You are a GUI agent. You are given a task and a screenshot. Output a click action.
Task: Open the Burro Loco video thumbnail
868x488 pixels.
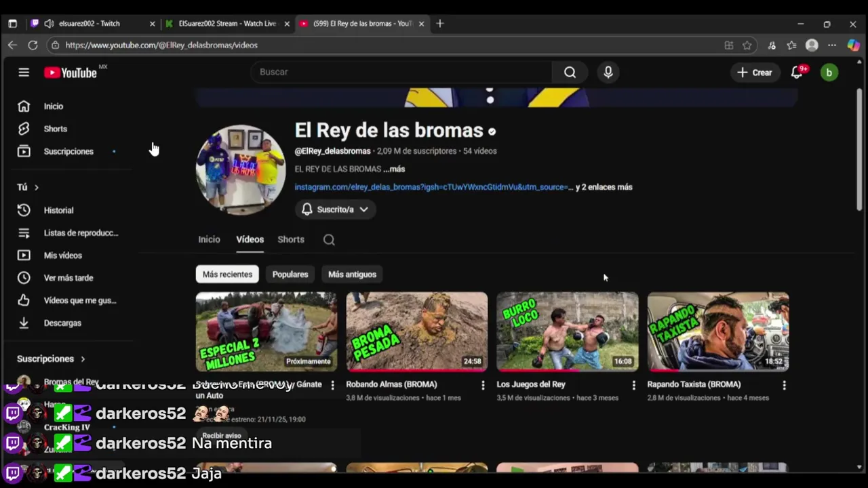click(x=568, y=332)
